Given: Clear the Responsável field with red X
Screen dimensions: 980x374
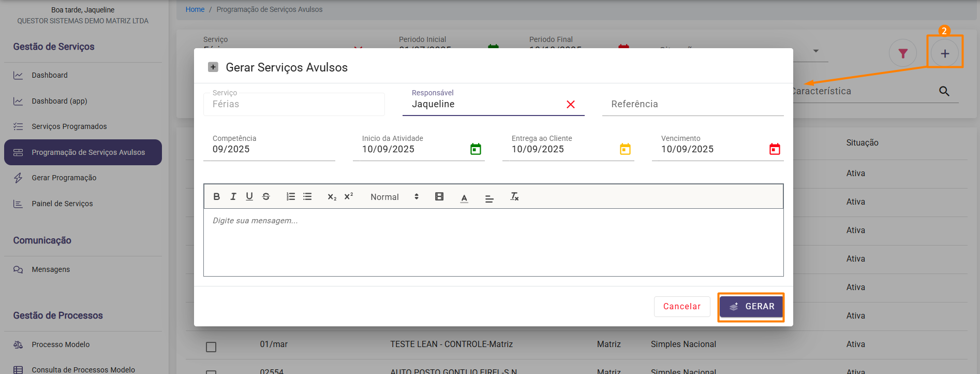Looking at the screenshot, I should click(x=571, y=105).
